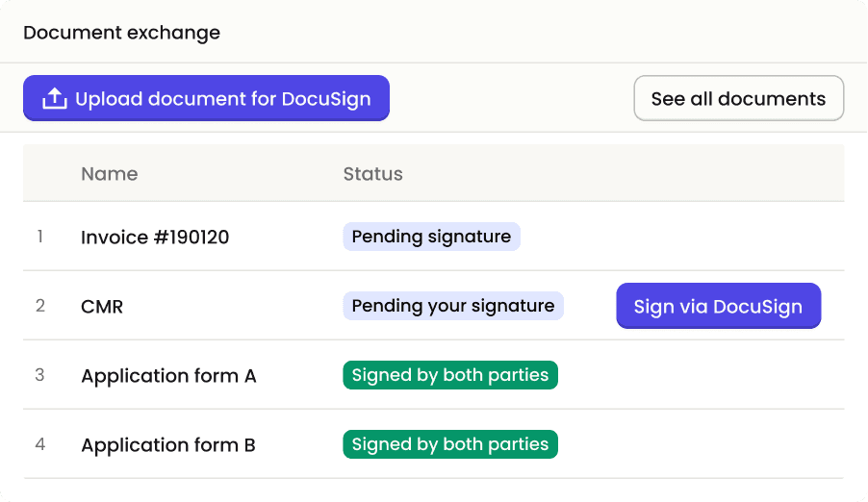The height and width of the screenshot is (502, 868).
Task: Click Pending your signature badge
Action: tap(453, 307)
